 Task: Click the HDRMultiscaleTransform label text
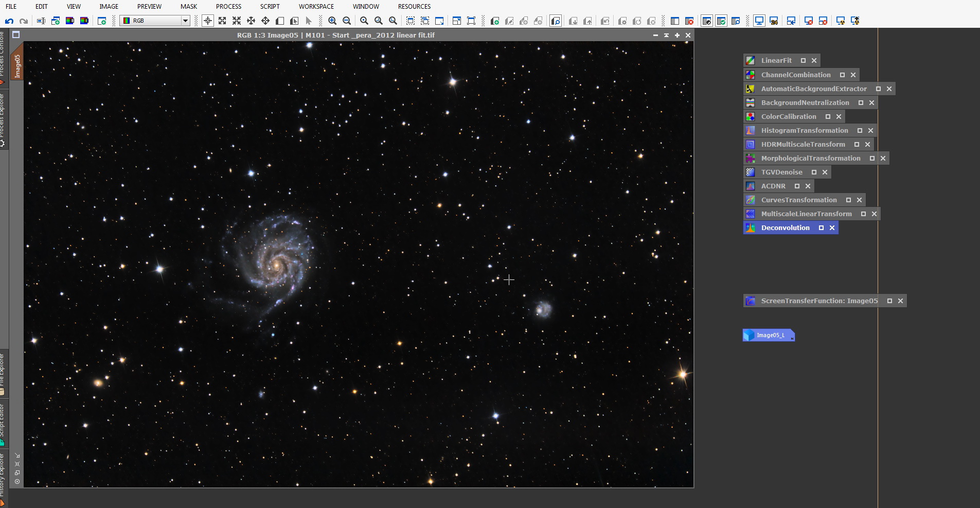click(803, 144)
